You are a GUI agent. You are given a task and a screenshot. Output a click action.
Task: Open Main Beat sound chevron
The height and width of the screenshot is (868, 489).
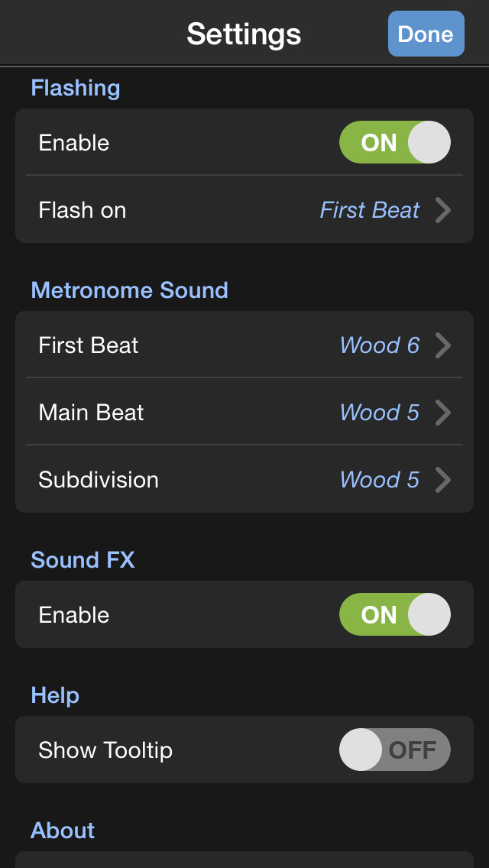point(443,413)
